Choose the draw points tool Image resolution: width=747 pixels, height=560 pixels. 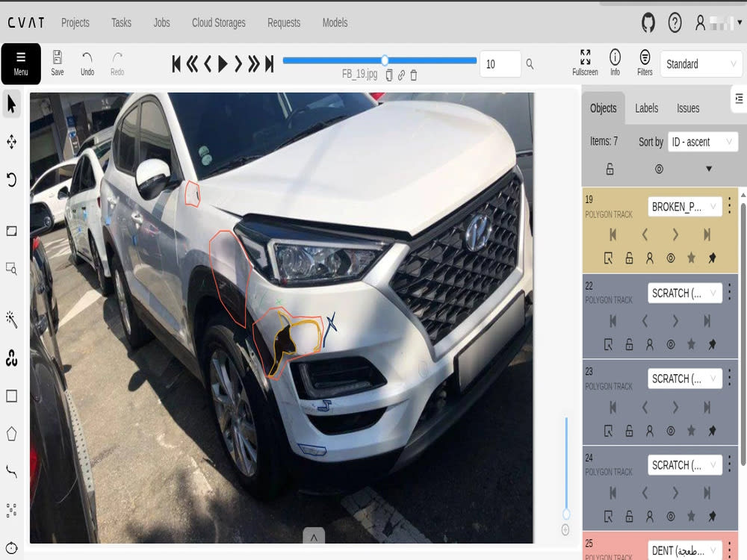[11, 510]
